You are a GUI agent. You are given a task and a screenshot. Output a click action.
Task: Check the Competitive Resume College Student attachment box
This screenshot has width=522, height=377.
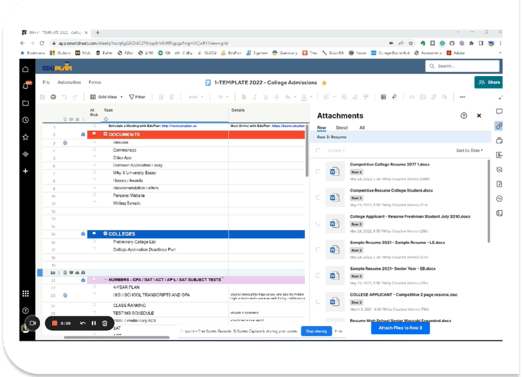coord(318,198)
